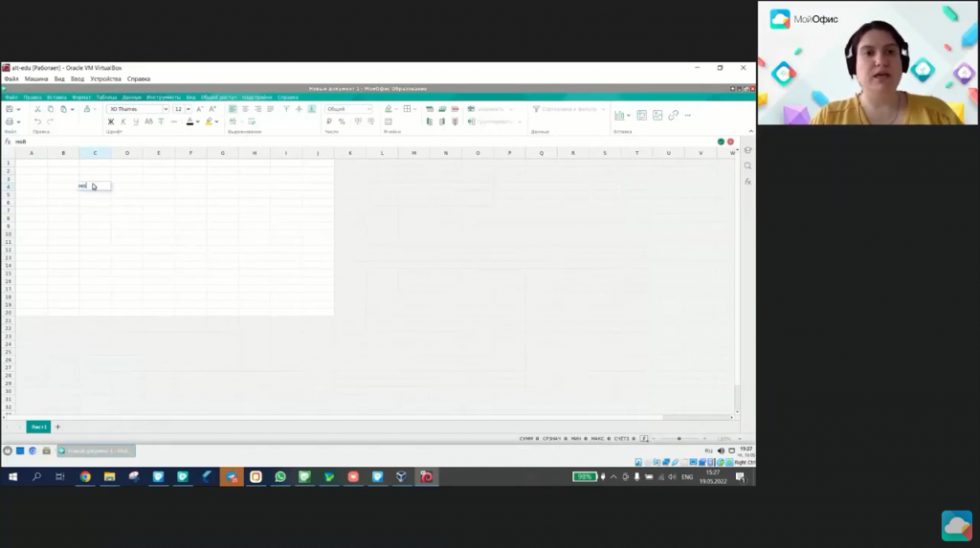Viewport: 980px width, 548px height.
Task: Expand the highlight color dropdown arrow
Action: click(217, 121)
